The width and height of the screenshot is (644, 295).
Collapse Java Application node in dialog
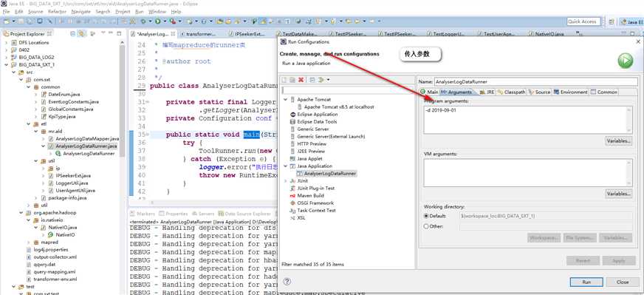click(285, 166)
